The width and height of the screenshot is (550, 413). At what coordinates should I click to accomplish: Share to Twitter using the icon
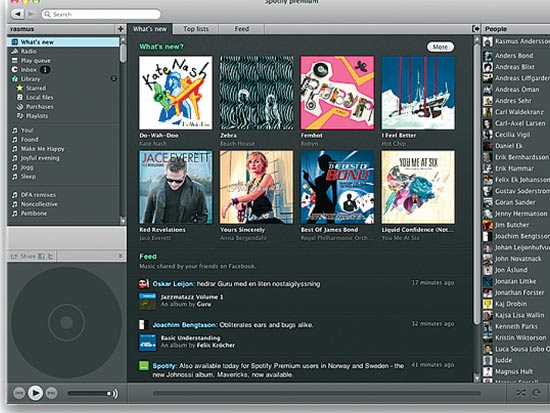[x=50, y=257]
